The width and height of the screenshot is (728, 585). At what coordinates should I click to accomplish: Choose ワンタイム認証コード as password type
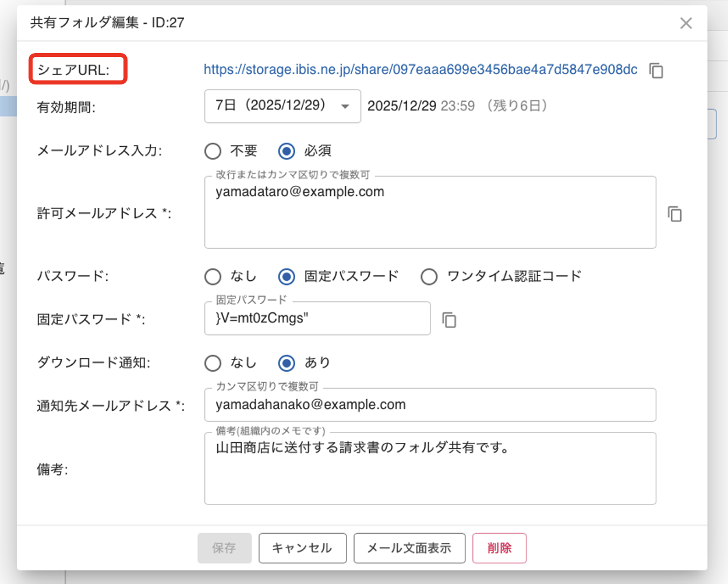point(429,277)
